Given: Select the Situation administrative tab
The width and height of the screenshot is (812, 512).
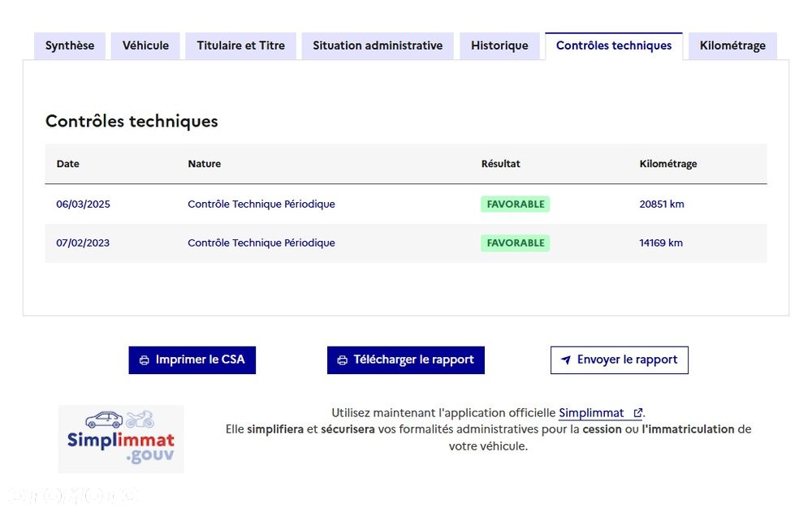Looking at the screenshot, I should tap(378, 45).
